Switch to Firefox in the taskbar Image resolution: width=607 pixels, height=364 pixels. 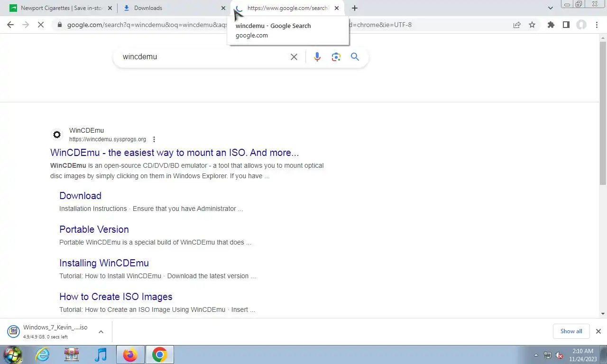coord(130,355)
